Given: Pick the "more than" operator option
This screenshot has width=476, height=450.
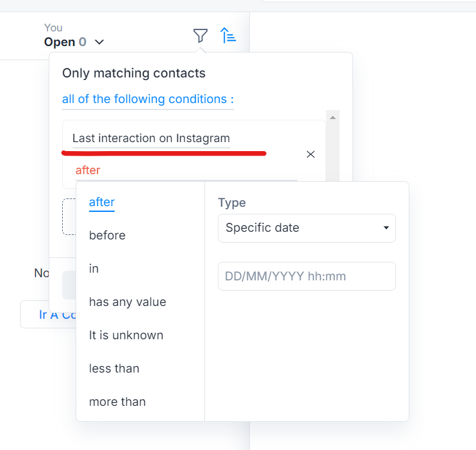Looking at the screenshot, I should pyautogui.click(x=117, y=402).
